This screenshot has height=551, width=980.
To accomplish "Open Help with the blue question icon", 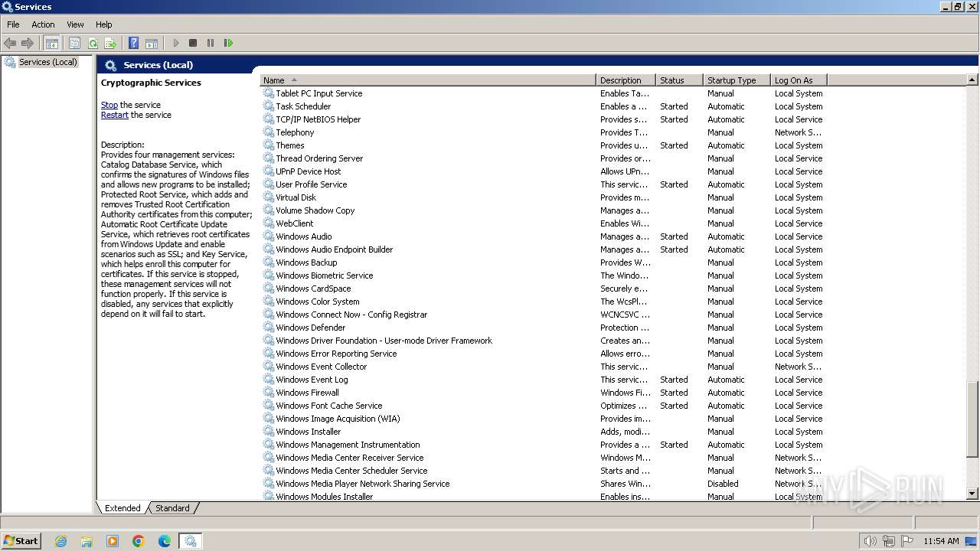I will [134, 43].
